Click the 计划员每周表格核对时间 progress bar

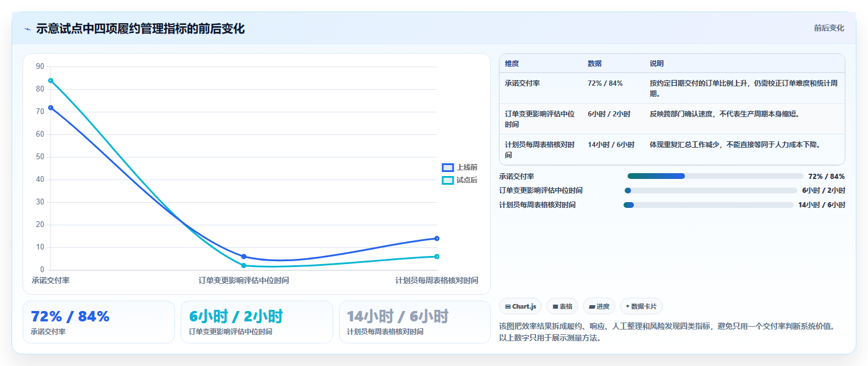tap(708, 205)
